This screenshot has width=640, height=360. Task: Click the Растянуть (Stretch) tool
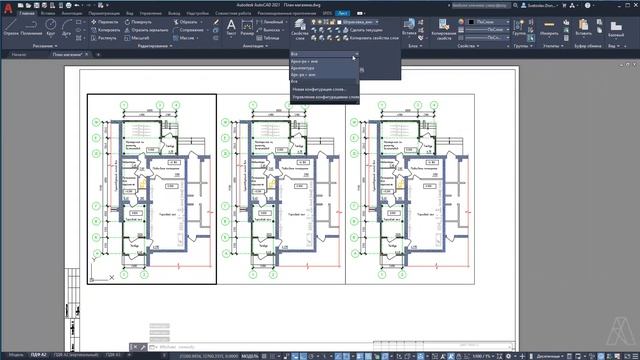coord(104,38)
